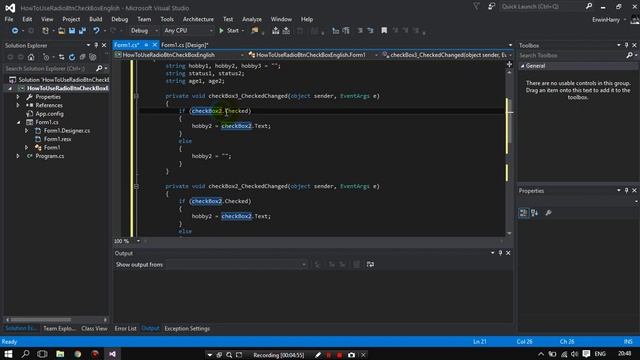This screenshot has width=640, height=360.
Task: Click the Navigate Backward toolbar icon
Action: [x=15, y=31]
